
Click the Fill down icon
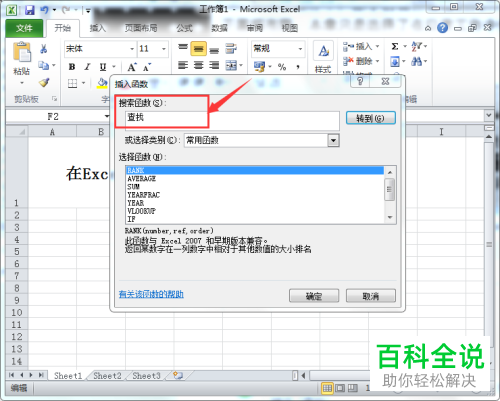[395, 62]
